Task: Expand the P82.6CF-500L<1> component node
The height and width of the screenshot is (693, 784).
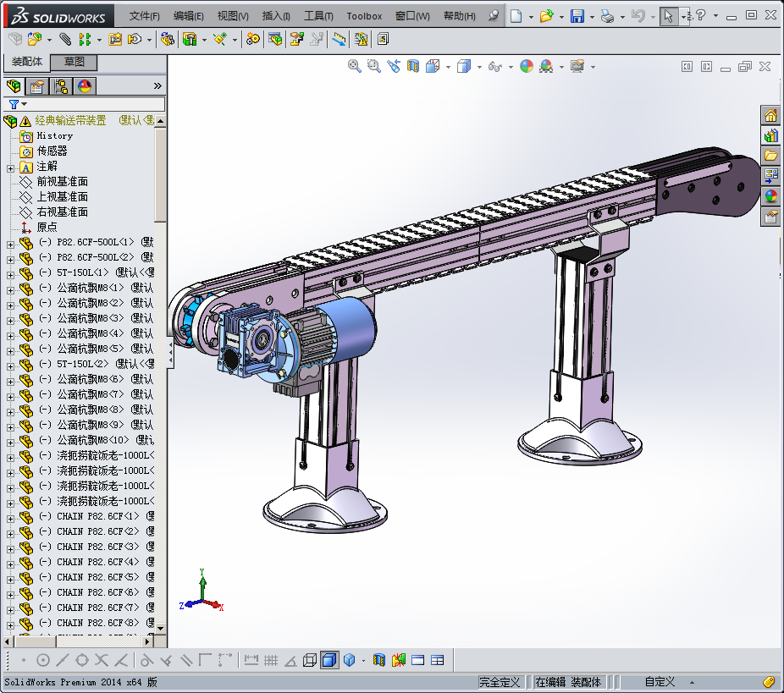Action: (x=10, y=244)
